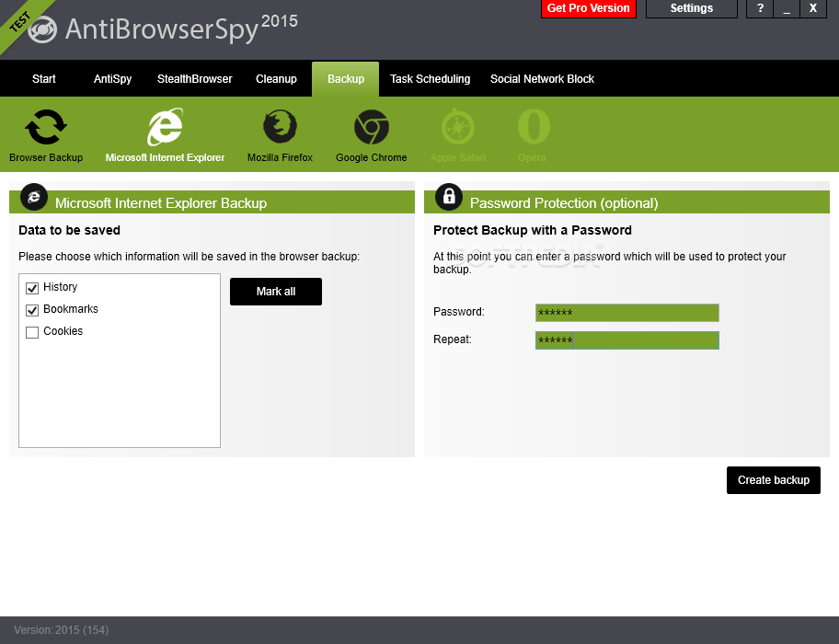The width and height of the screenshot is (839, 644).
Task: Click the 'Repeat:' field label
Action: 452,339
